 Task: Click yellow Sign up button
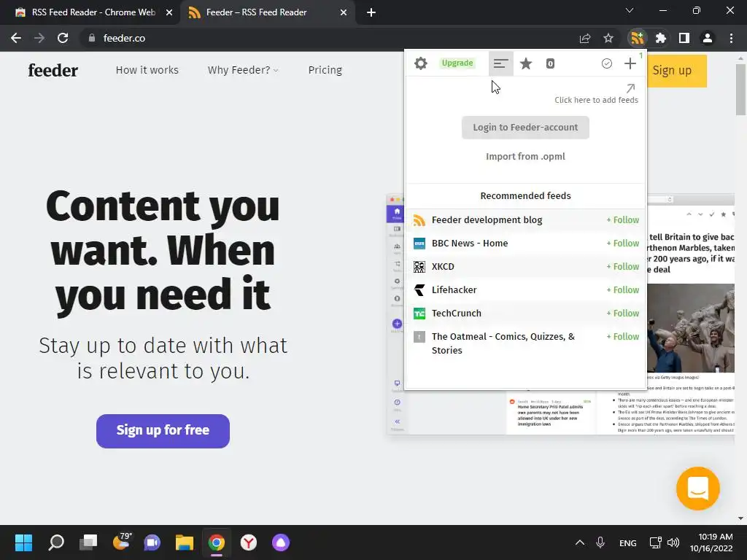pyautogui.click(x=676, y=71)
